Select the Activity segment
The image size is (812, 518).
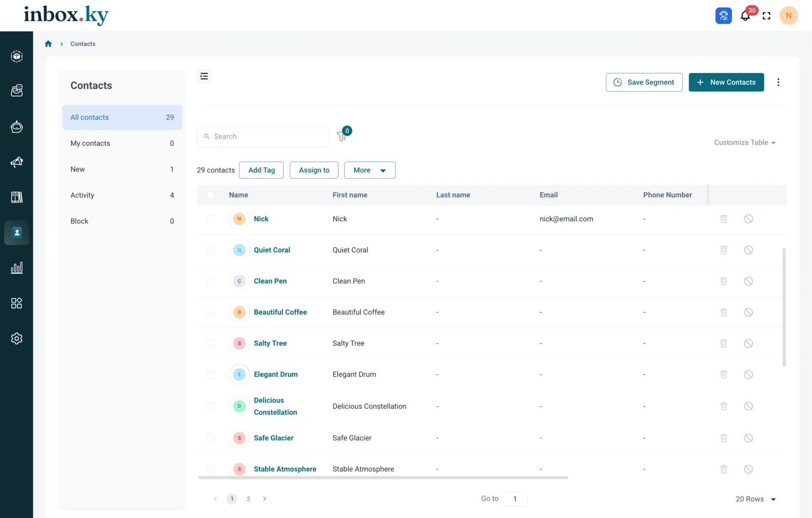(122, 195)
